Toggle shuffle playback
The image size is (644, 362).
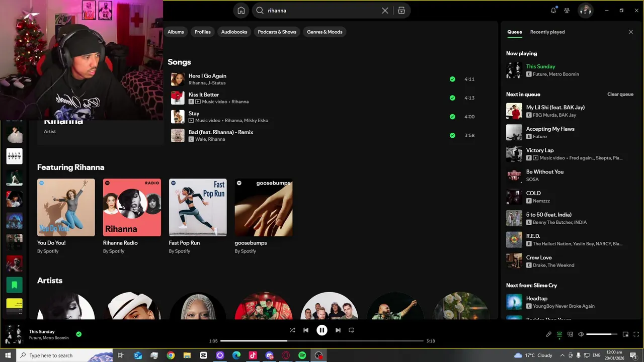[x=292, y=330]
